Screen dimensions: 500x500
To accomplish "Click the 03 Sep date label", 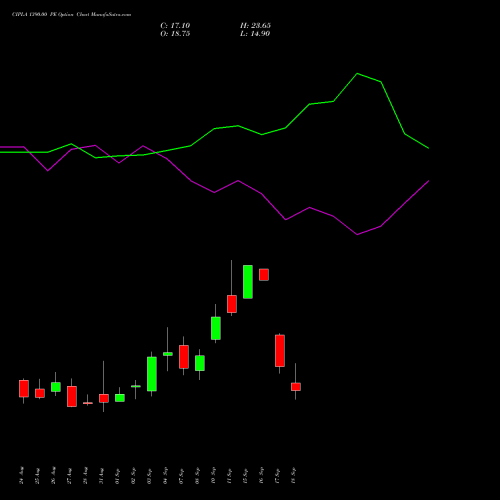I will pos(150,476).
